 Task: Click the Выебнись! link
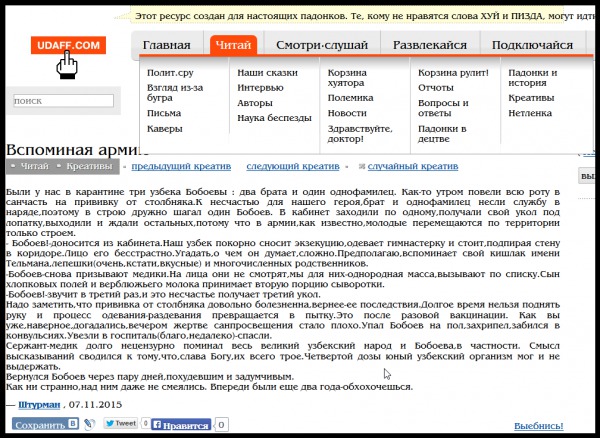[x=538, y=426]
